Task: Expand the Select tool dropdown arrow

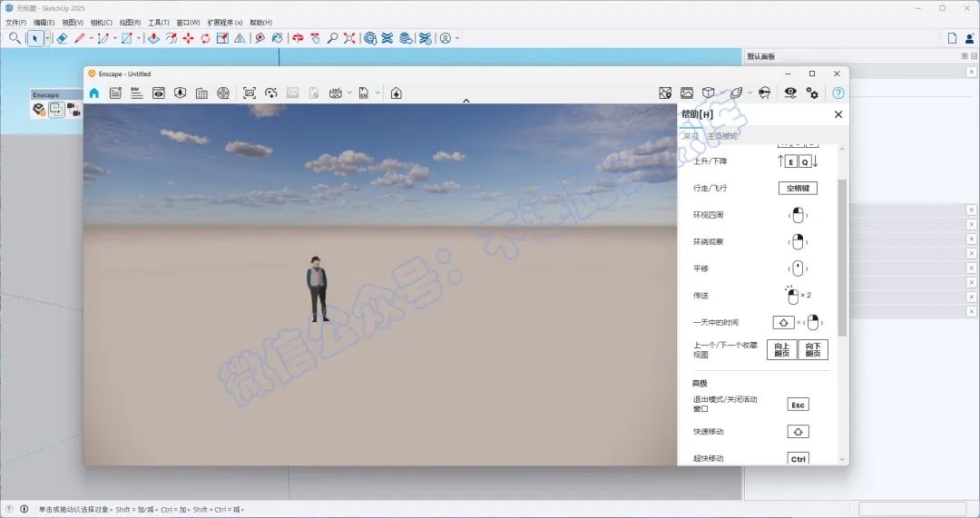Action: (47, 38)
